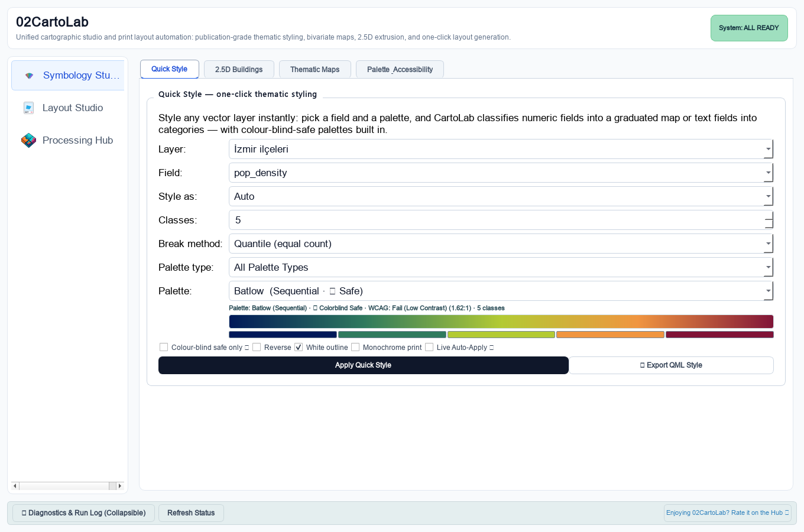Expand the Field dropdown showing pop_density
This screenshot has width=804, height=532.
tap(501, 173)
